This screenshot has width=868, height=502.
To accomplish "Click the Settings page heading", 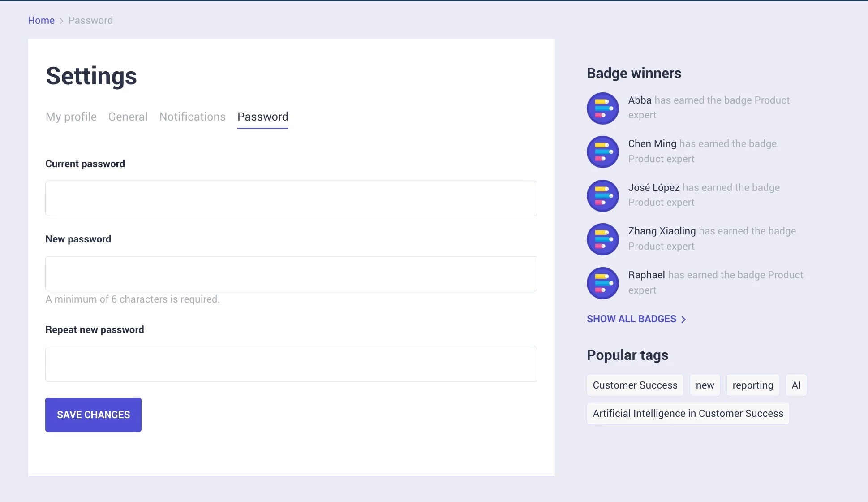I will coord(91,76).
